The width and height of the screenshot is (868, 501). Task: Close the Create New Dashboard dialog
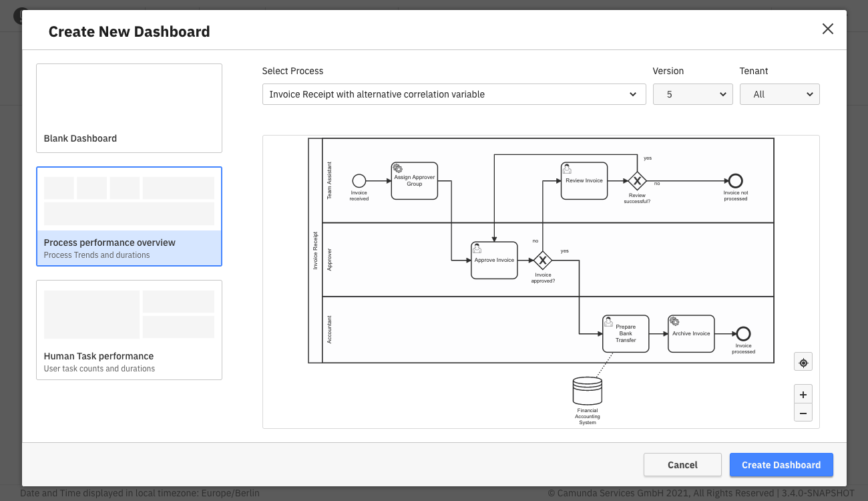coord(827,29)
